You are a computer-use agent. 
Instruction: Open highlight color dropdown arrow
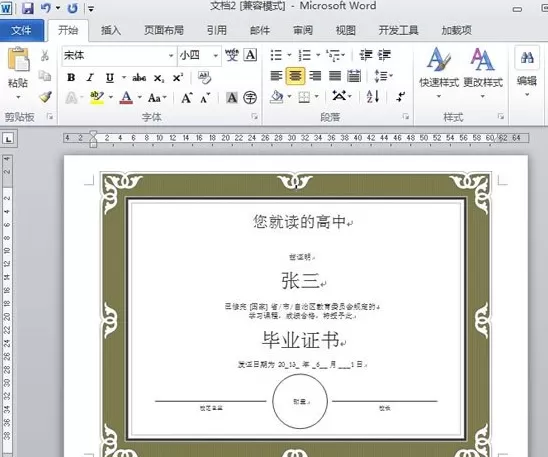(111, 97)
